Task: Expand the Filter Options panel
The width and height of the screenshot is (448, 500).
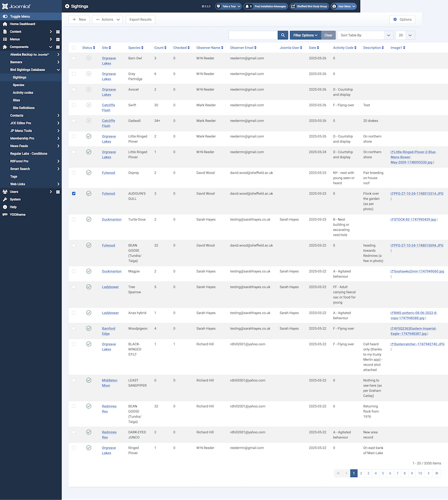Action: pyautogui.click(x=305, y=35)
